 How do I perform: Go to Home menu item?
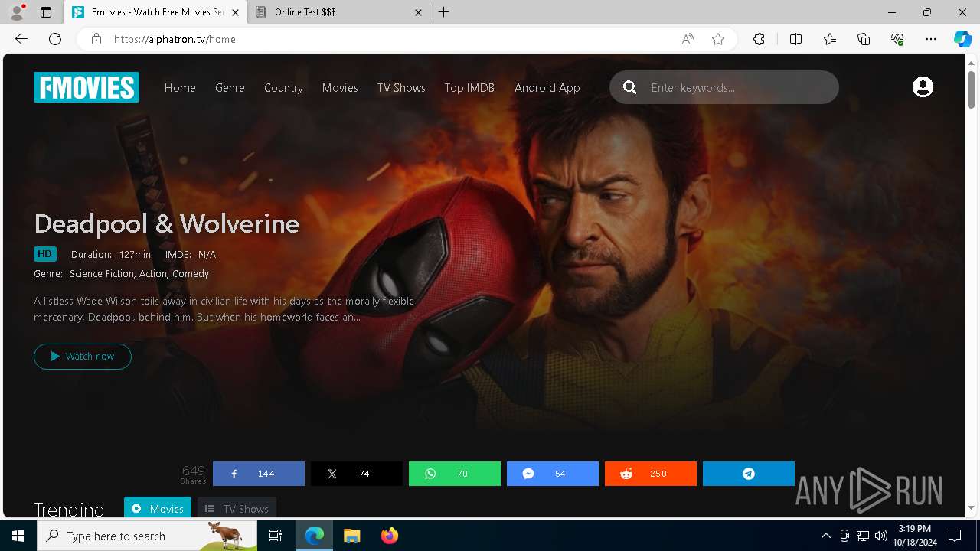180,87
